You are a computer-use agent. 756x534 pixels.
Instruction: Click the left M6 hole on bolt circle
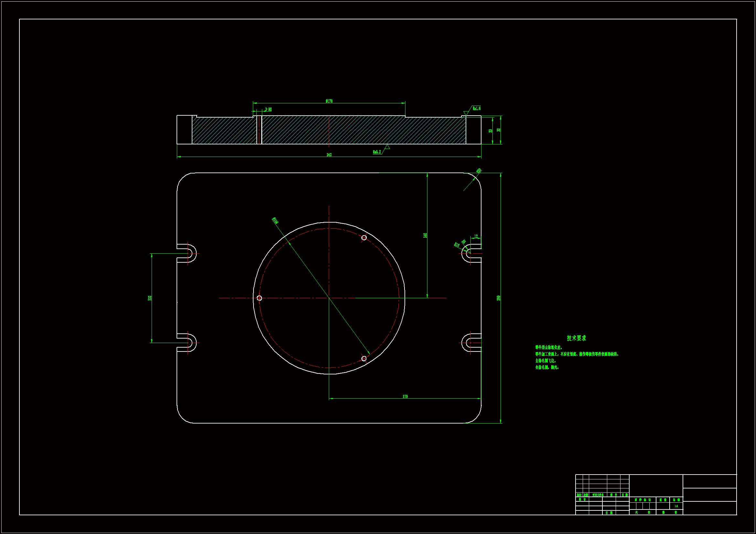click(x=259, y=298)
